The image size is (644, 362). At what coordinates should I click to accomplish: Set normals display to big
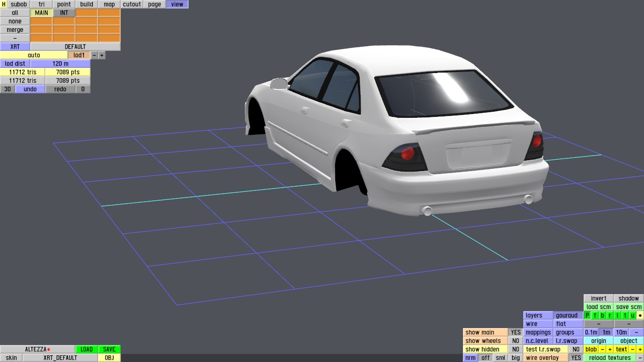coord(516,358)
